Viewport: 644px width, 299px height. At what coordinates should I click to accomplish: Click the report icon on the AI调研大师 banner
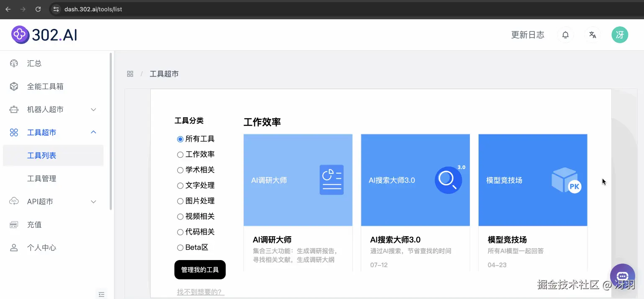pyautogui.click(x=332, y=180)
